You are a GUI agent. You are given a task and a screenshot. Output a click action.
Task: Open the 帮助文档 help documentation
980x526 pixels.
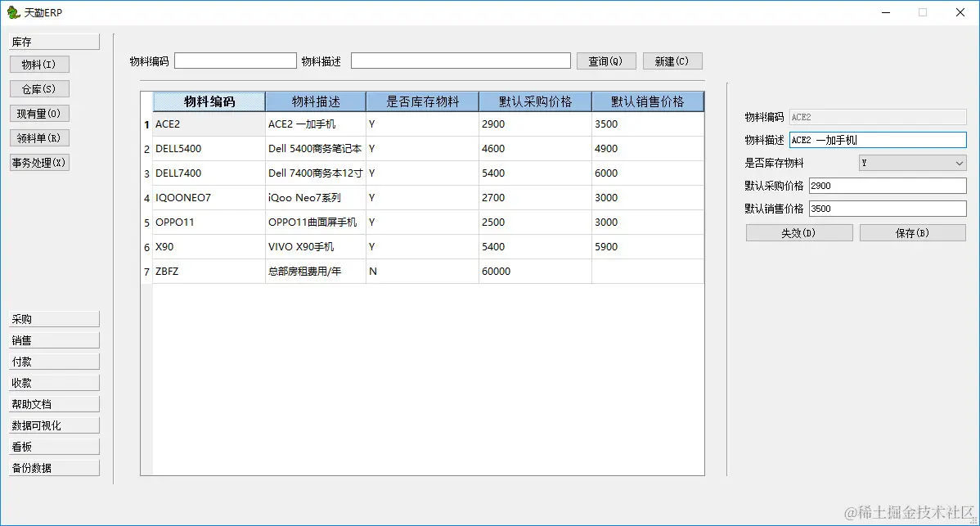(53, 403)
